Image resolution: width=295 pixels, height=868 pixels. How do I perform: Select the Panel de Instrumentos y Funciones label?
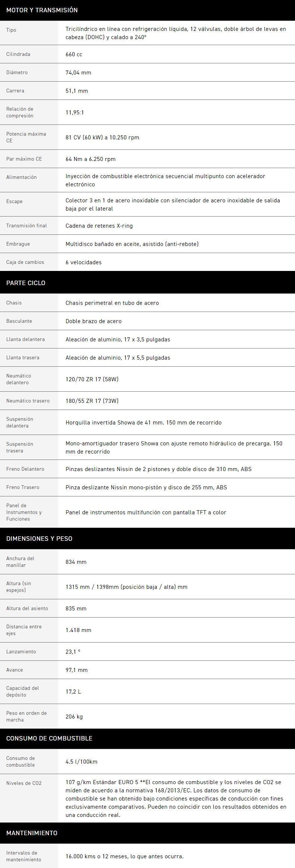click(x=24, y=512)
